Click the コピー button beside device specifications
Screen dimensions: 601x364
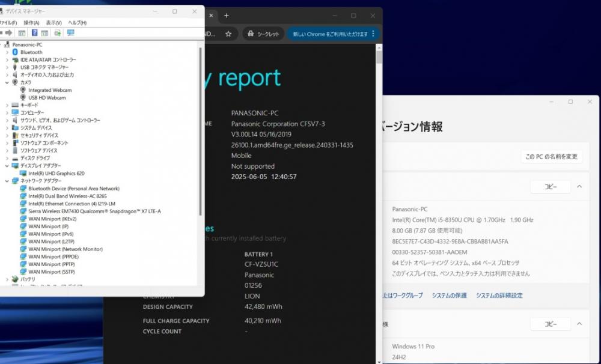[551, 187]
